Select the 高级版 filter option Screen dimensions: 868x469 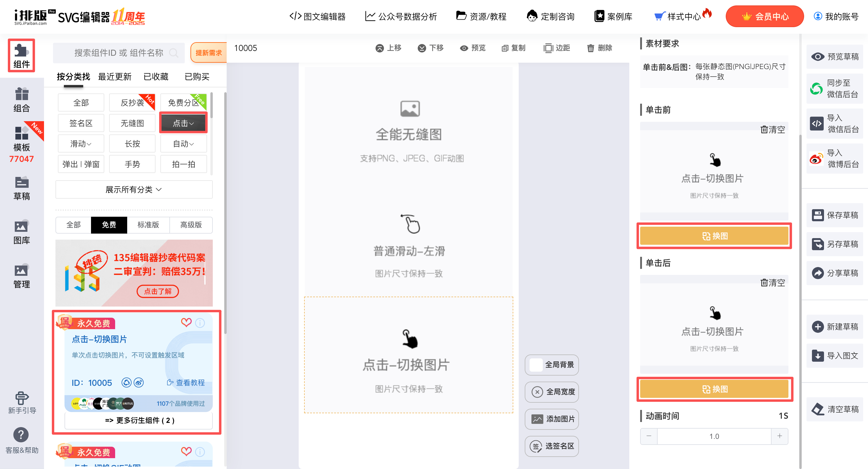tap(191, 225)
